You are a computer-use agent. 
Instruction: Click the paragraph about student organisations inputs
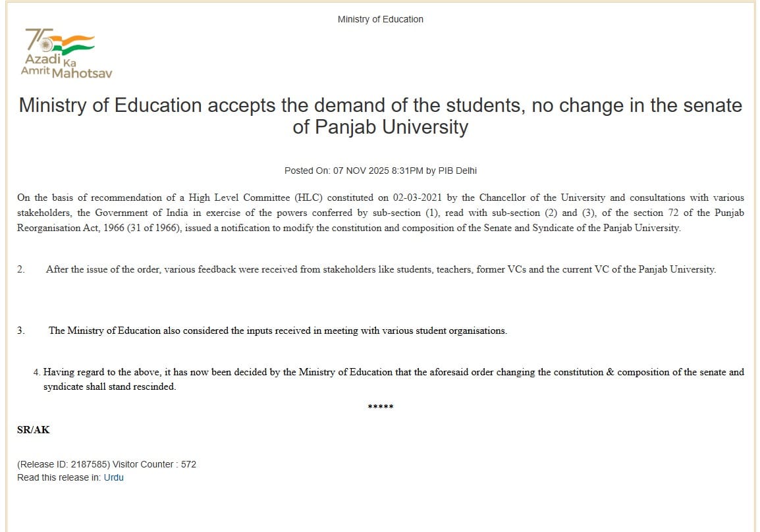(277, 331)
